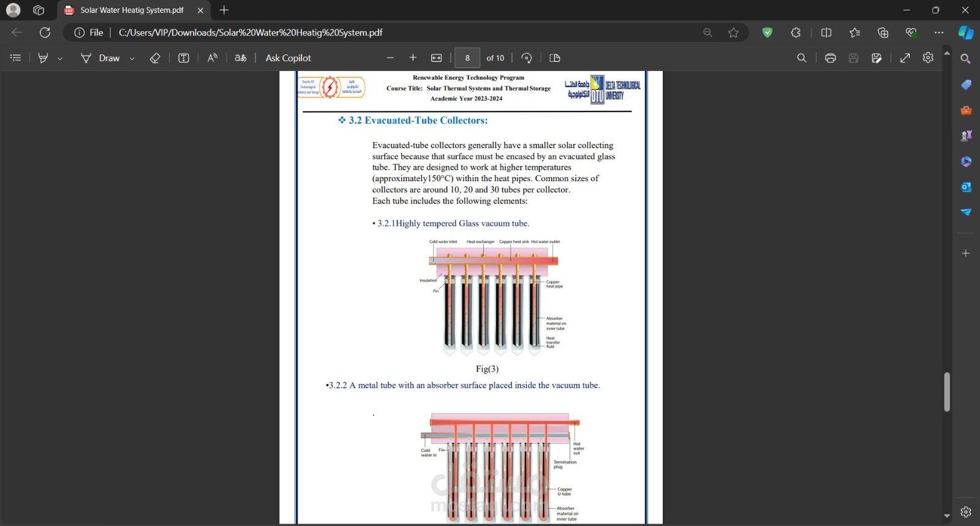Viewport: 980px width, 526px height.
Task: Open Find in PDF search
Action: [801, 58]
